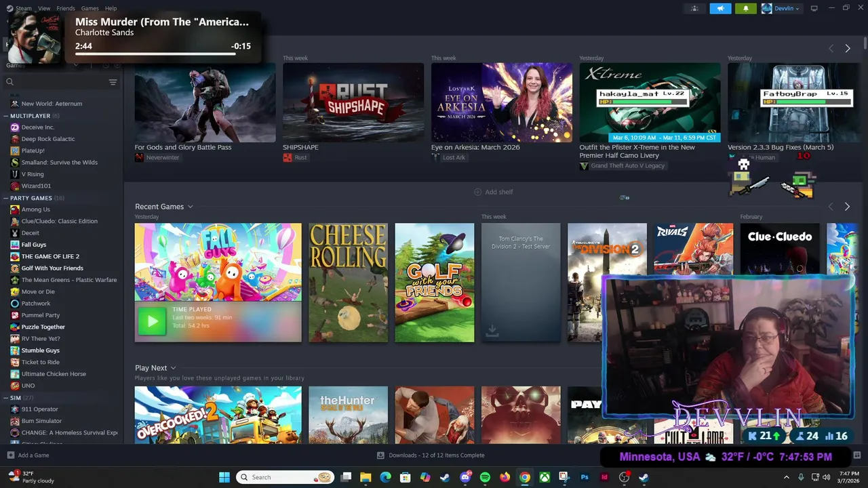
Task: Click the Among Us game icon
Action: (x=15, y=209)
